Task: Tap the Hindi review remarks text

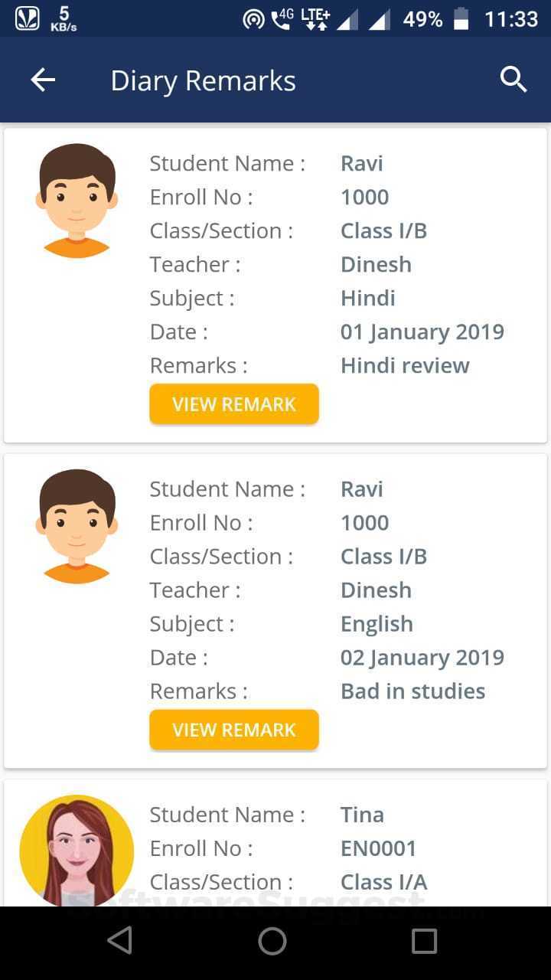Action: tap(405, 365)
